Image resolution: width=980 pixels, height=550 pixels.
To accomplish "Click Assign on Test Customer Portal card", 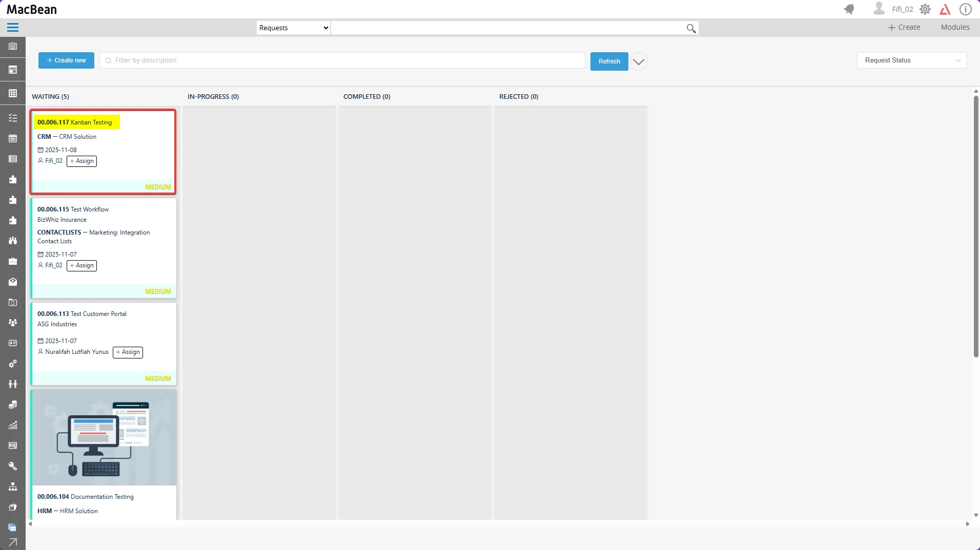I will [x=128, y=352].
